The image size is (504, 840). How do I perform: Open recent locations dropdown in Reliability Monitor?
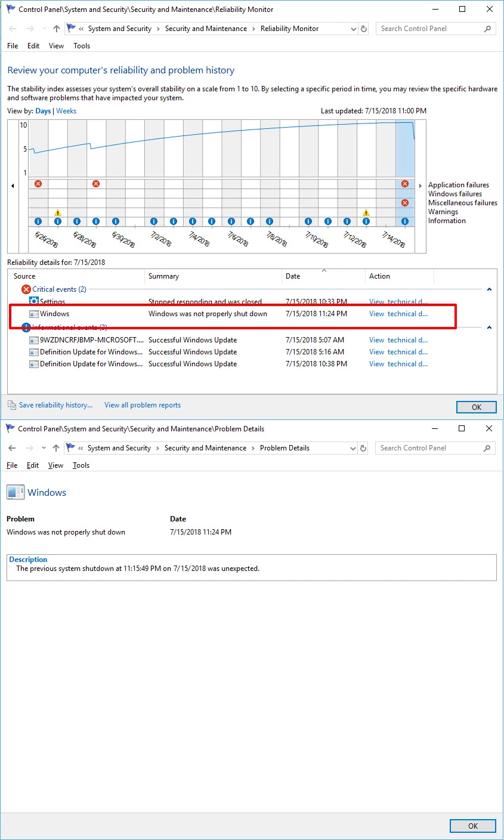click(44, 29)
